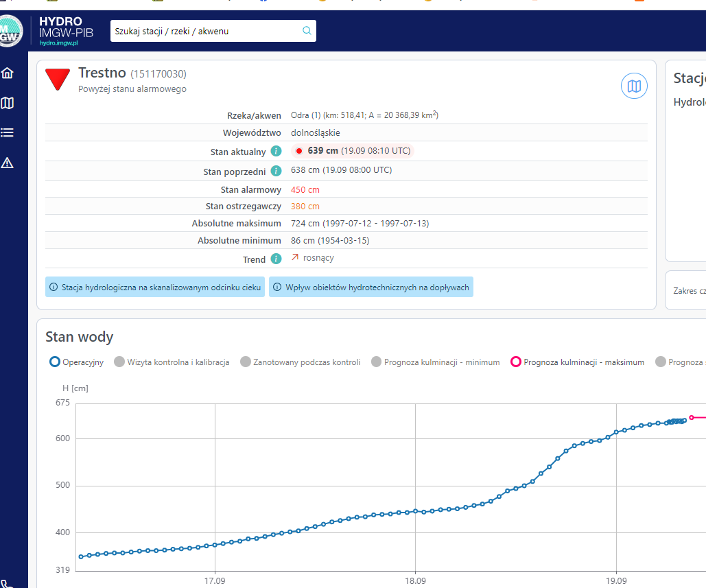Click the Szukaj stacji search field
Viewport: 706px width, 588px height.
click(206, 31)
